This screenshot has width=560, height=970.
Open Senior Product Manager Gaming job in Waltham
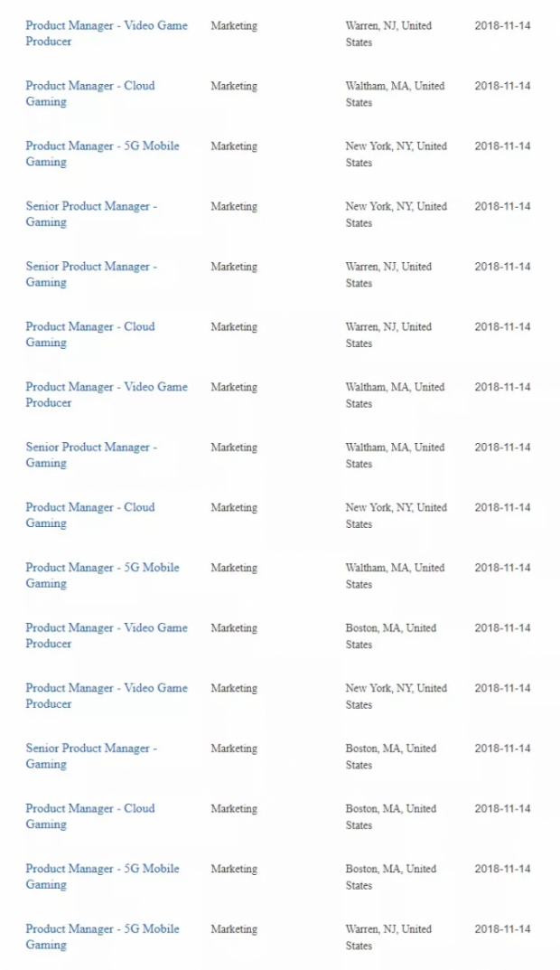[91, 455]
